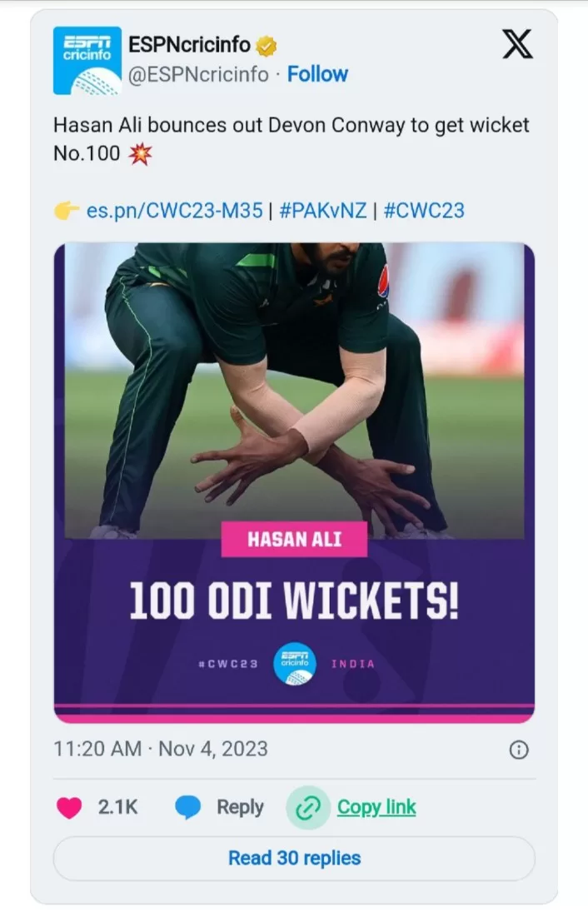This screenshot has width=588, height=922.
Task: Click the Reply label
Action: click(x=240, y=807)
